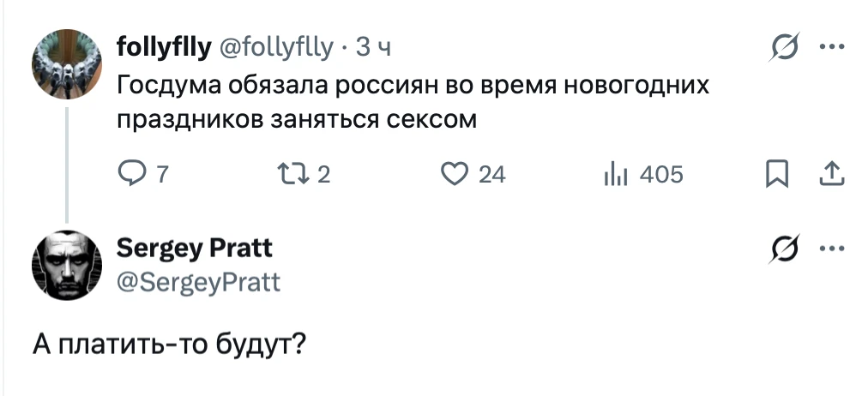The image size is (868, 396).
Task: Open the more options menu on follyflly's tweet
Action: (x=832, y=48)
